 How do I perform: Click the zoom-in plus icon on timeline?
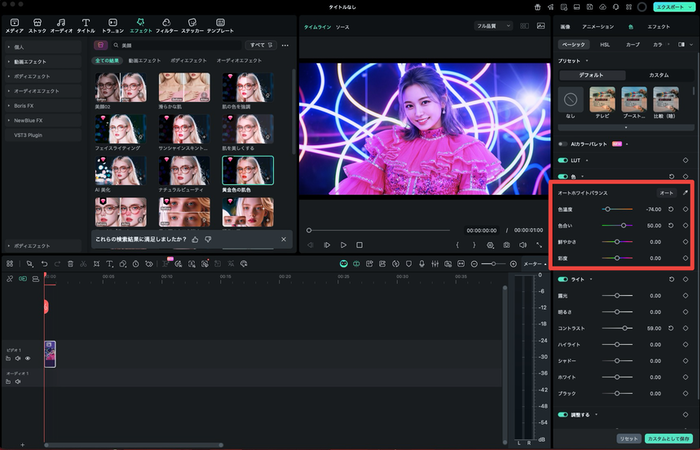tap(513, 264)
